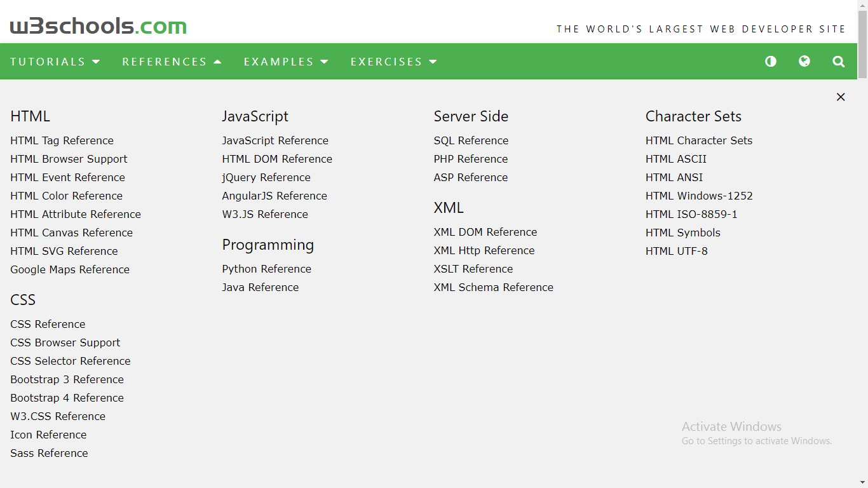
Task: Open HTML Browser Support link
Action: (x=69, y=159)
